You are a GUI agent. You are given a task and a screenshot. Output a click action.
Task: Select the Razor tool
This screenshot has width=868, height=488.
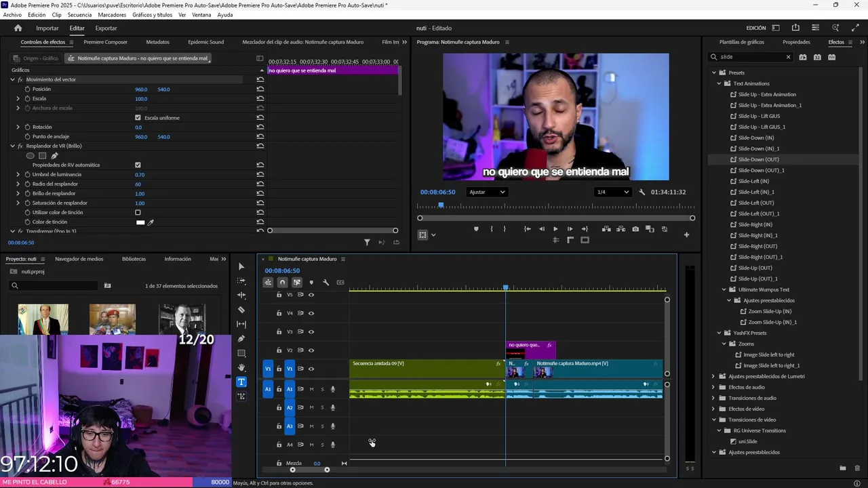pyautogui.click(x=241, y=310)
